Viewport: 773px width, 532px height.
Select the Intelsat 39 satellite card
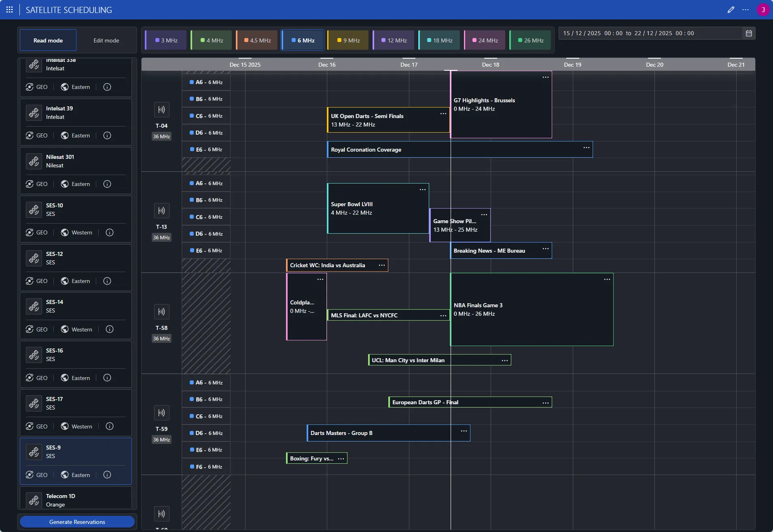click(76, 122)
